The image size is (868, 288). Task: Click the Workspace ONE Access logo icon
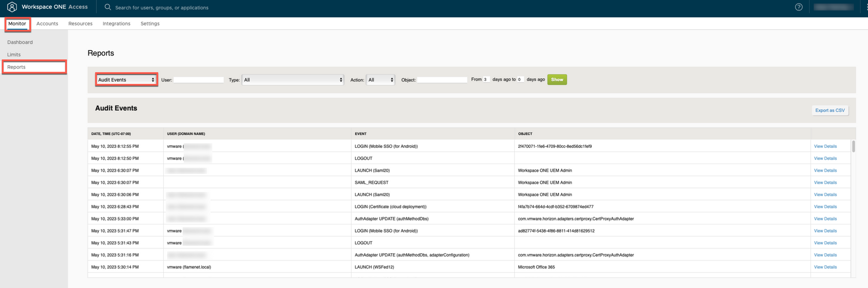[x=12, y=7]
